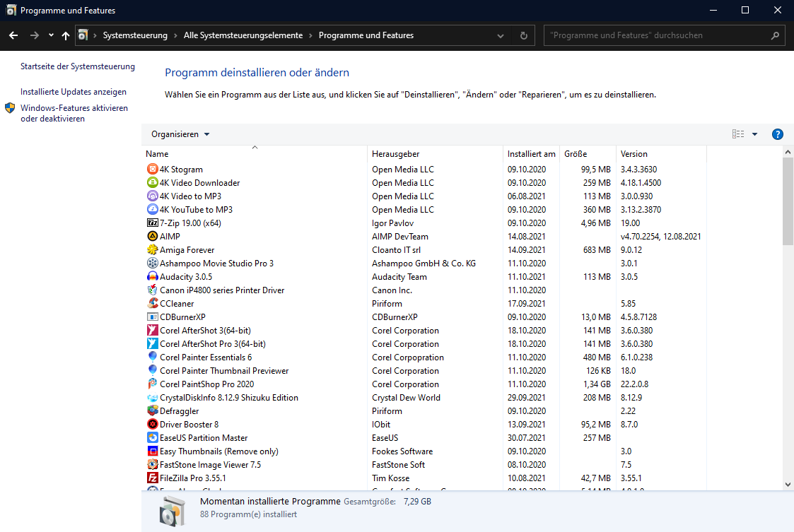
Task: Click the Audacity 3.0.5 icon
Action: pyautogui.click(x=152, y=277)
